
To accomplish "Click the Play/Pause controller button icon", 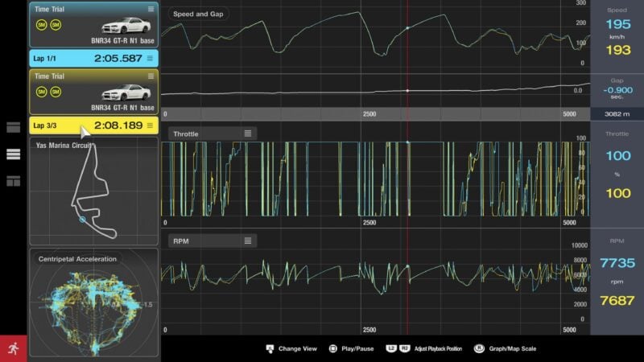I will (332, 348).
